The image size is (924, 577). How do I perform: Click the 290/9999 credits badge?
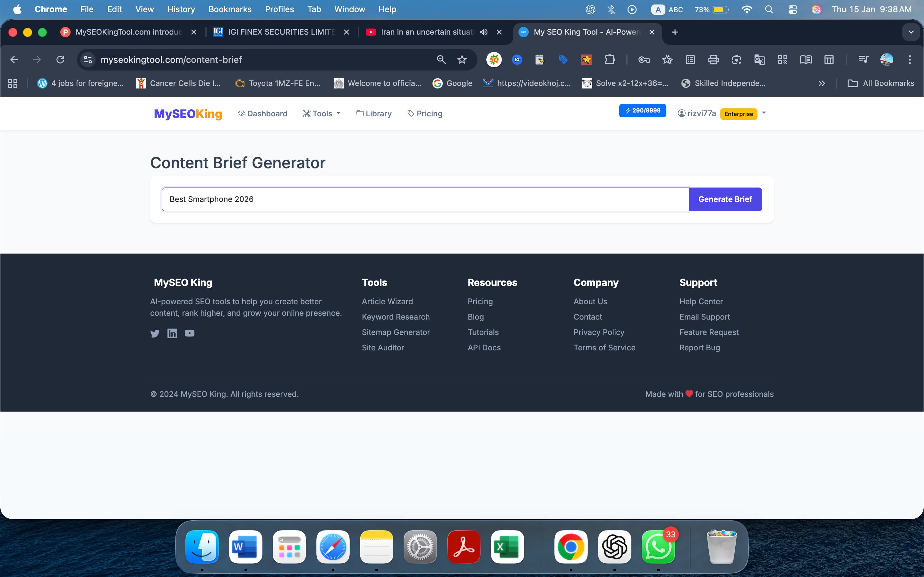tap(642, 111)
